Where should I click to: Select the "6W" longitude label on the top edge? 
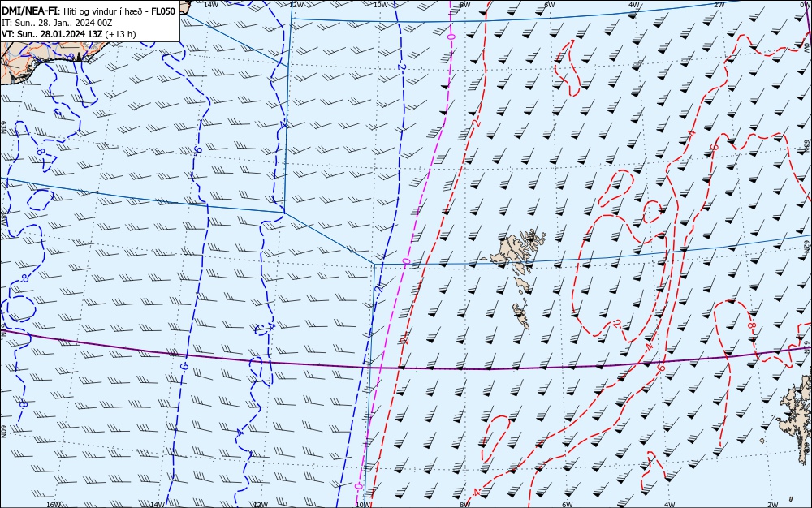coord(550,4)
